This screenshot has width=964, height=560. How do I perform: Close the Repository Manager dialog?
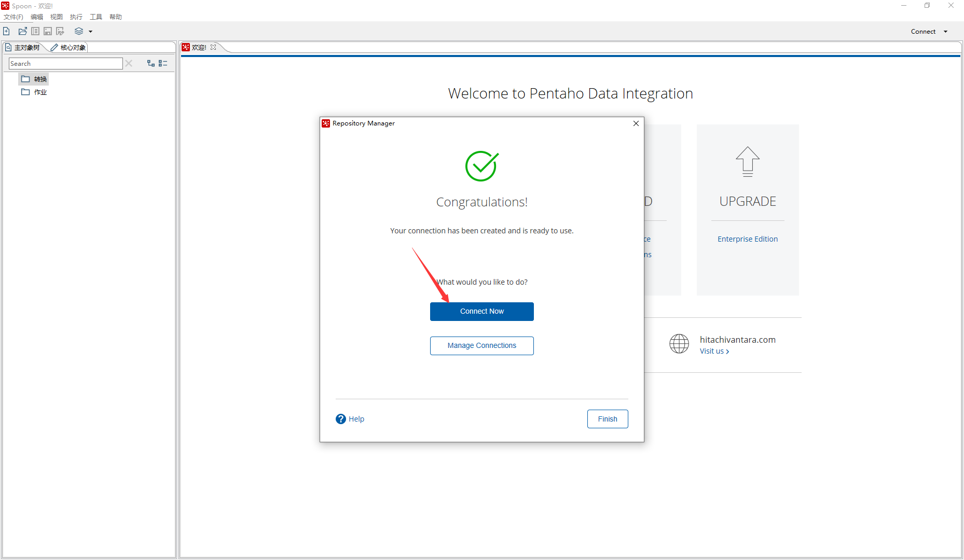(x=636, y=123)
